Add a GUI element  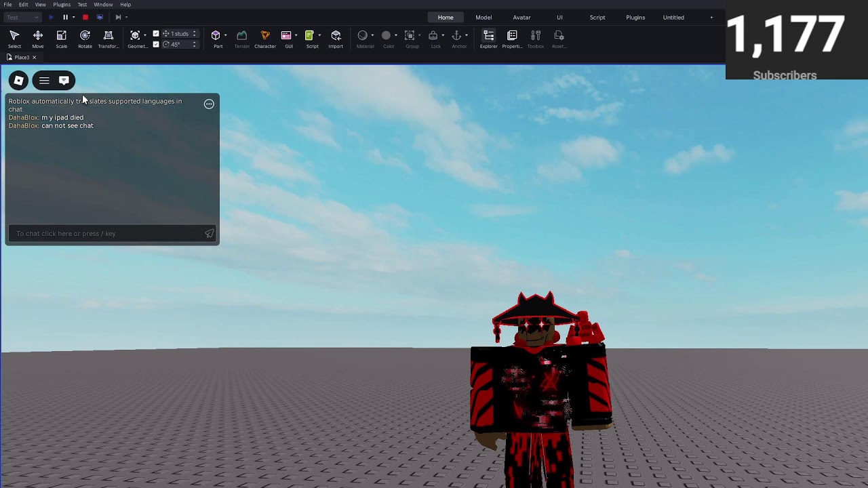(286, 39)
